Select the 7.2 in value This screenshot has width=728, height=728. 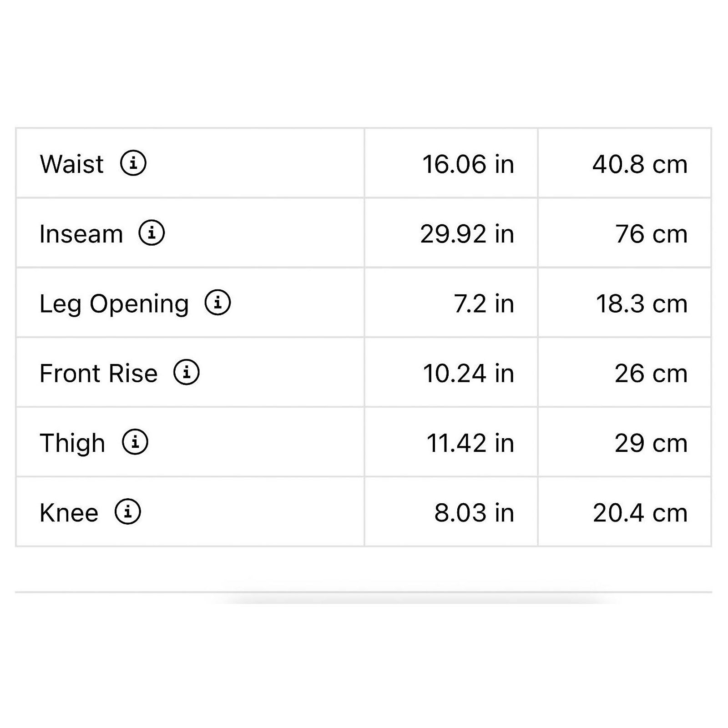[484, 303]
